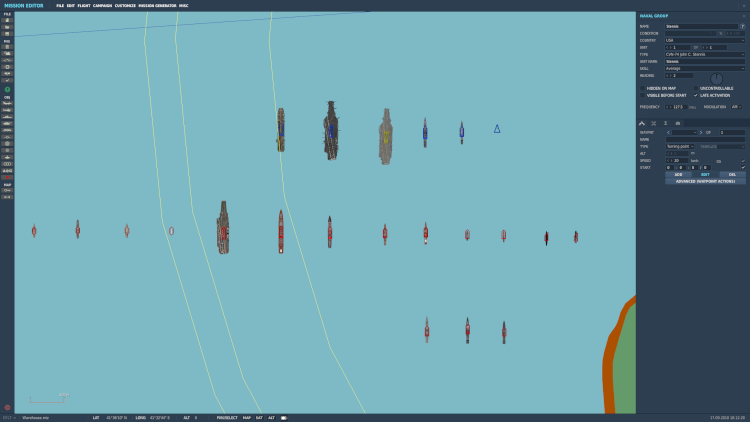The image size is (750, 422).
Task: Click the ADD waypoint button
Action: tap(677, 174)
